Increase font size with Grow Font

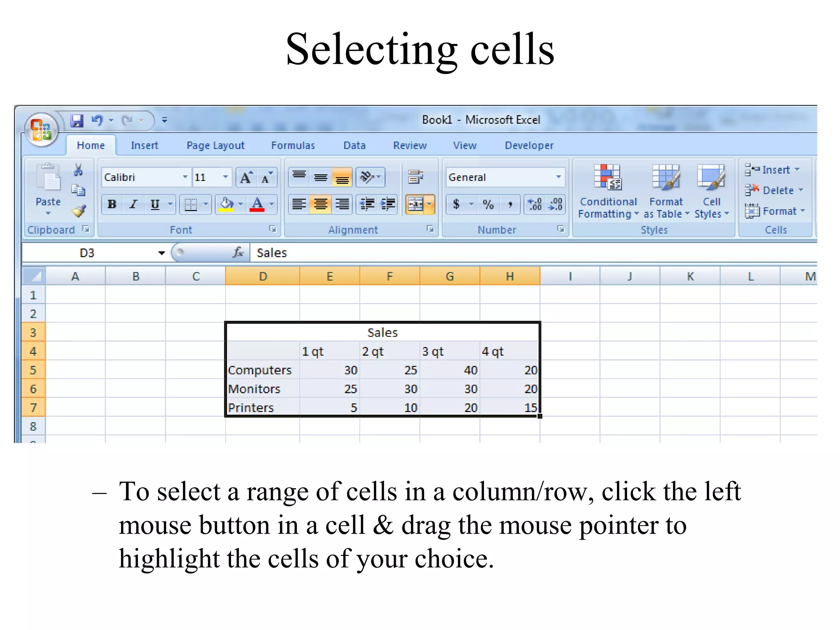tap(246, 177)
